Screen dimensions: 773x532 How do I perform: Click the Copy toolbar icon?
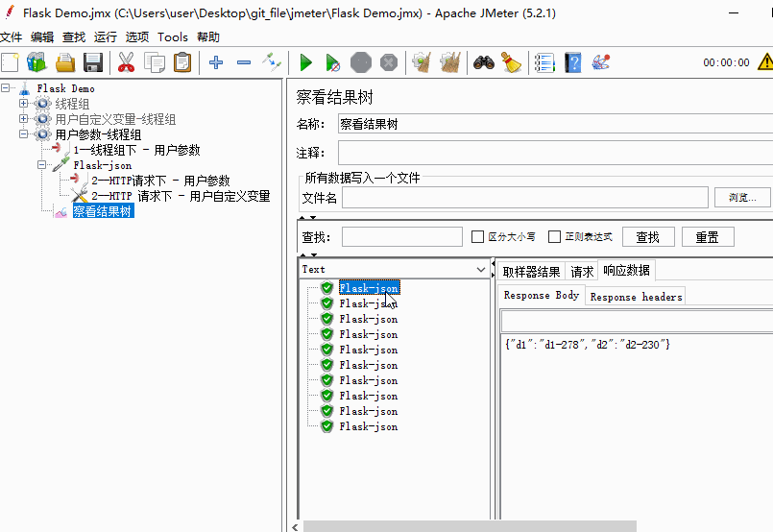click(155, 62)
